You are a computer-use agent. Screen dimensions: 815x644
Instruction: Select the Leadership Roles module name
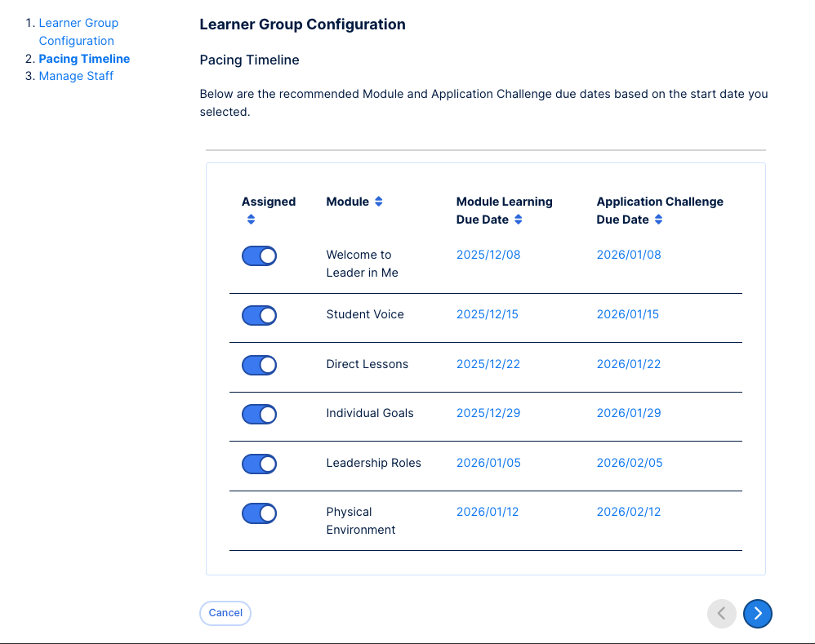tap(373, 463)
